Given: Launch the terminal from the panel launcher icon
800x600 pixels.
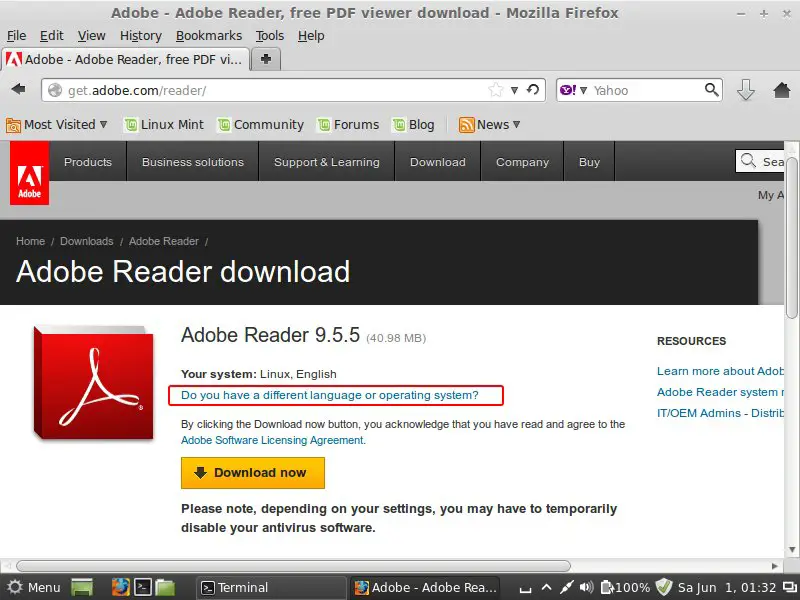Looking at the screenshot, I should point(143,587).
